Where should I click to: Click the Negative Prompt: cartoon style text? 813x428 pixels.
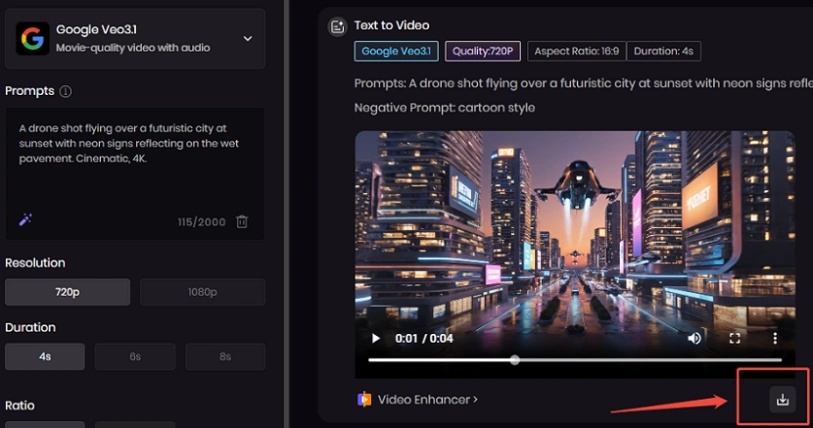click(444, 108)
